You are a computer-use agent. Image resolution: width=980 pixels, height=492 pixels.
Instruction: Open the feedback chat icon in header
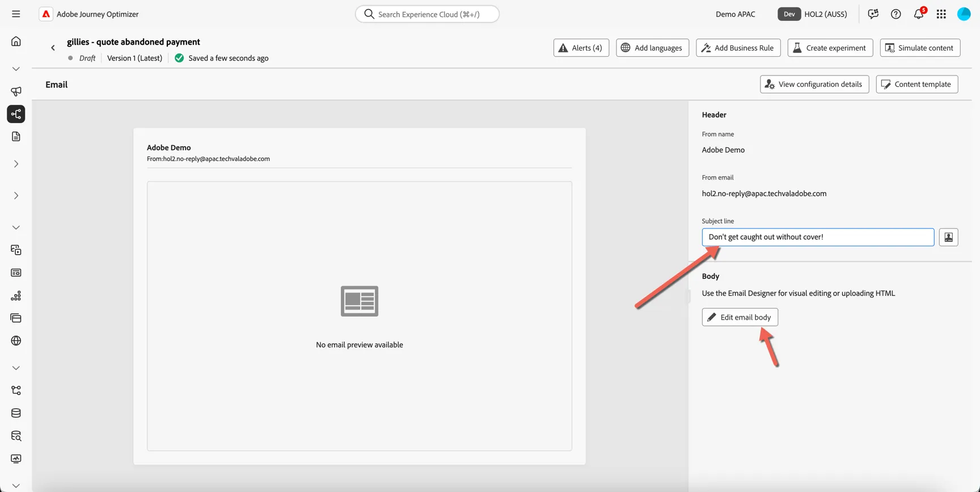[x=873, y=14]
